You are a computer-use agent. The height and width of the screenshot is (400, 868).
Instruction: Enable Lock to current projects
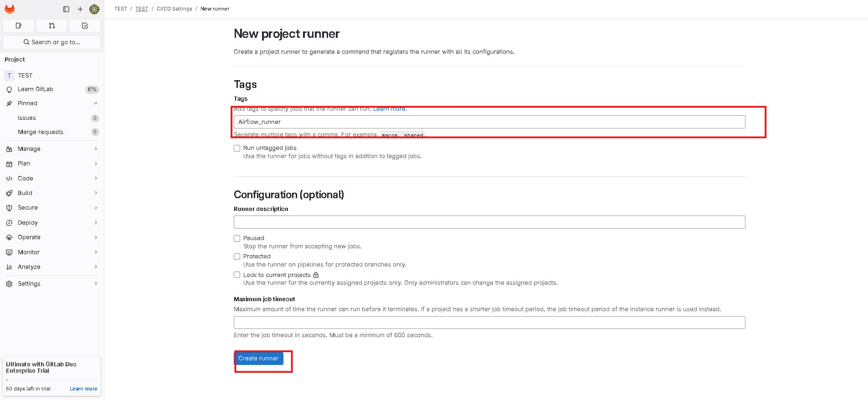[237, 275]
